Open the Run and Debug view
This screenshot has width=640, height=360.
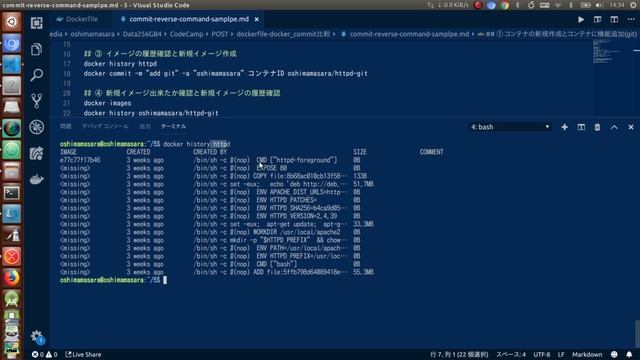pos(36,127)
